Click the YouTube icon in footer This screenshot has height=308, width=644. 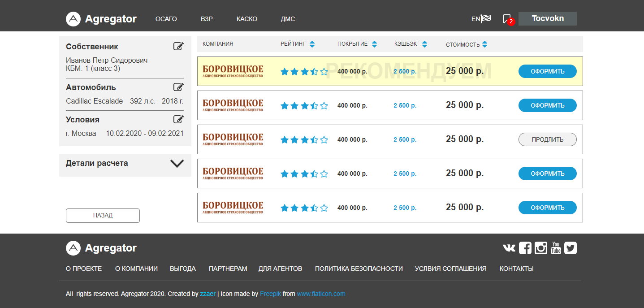556,248
